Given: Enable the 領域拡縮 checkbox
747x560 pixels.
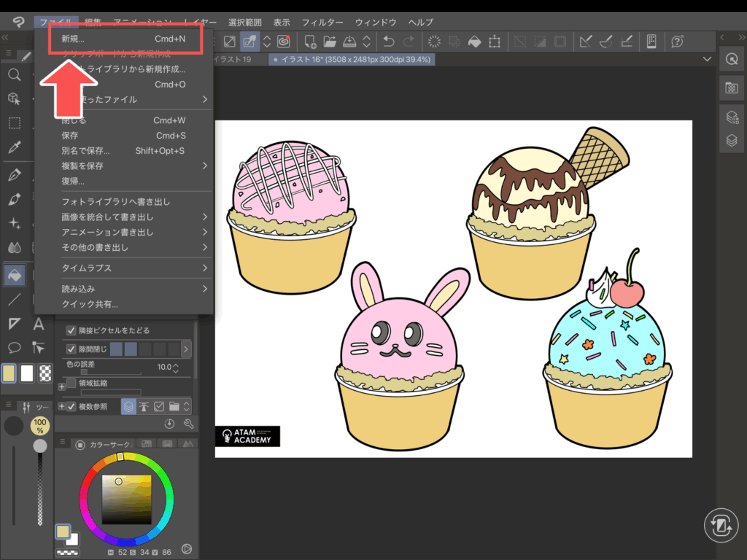Looking at the screenshot, I should click(x=71, y=383).
